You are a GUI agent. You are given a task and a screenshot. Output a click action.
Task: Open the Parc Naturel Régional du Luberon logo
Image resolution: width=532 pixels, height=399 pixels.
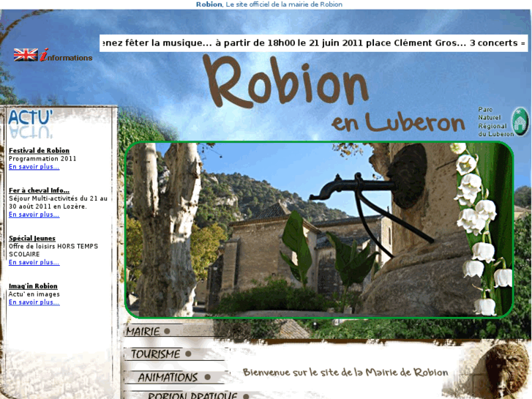tap(503, 122)
